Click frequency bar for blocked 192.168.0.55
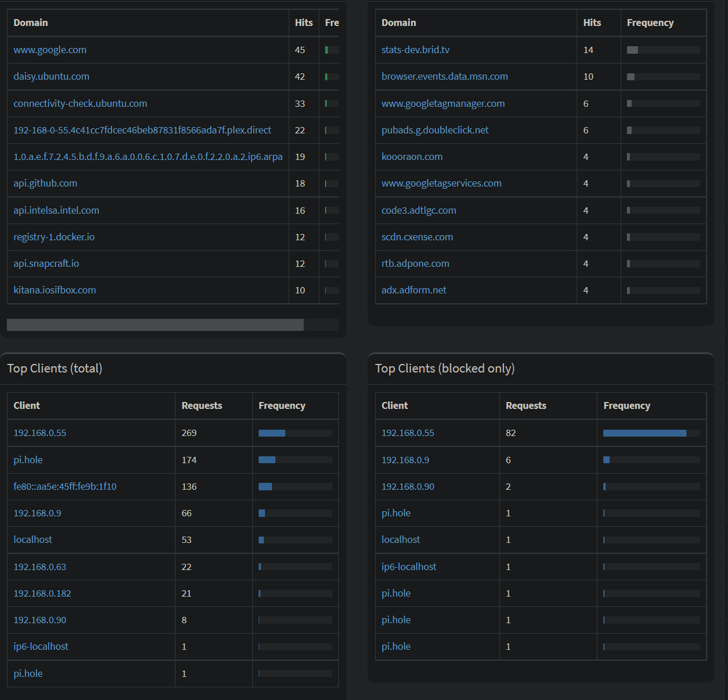Image resolution: width=728 pixels, height=700 pixels. 651,433
